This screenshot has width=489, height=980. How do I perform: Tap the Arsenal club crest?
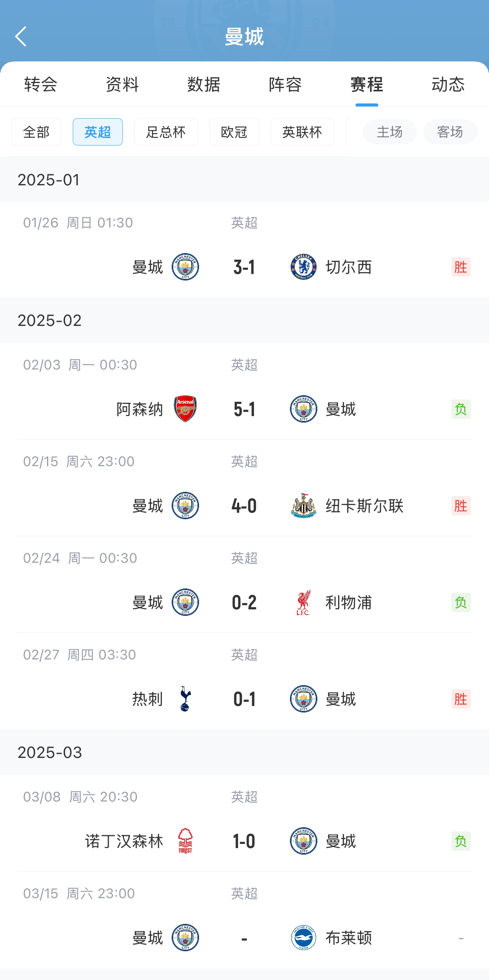click(x=185, y=409)
